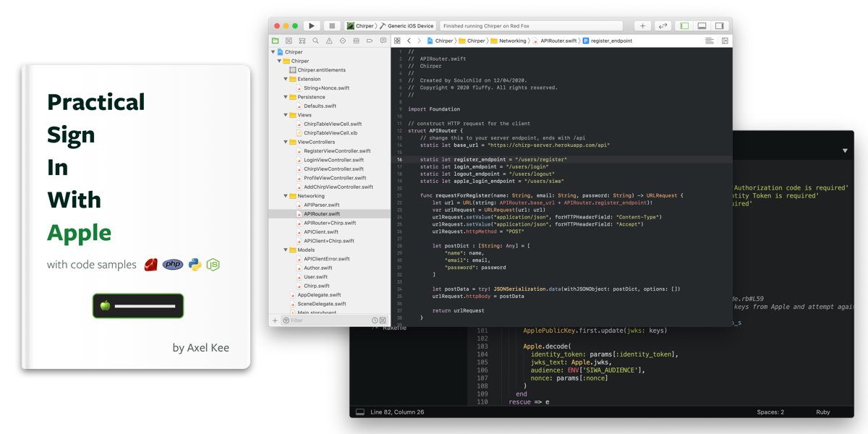
Task: Collapse the ViewControllers folder
Action: (x=286, y=142)
